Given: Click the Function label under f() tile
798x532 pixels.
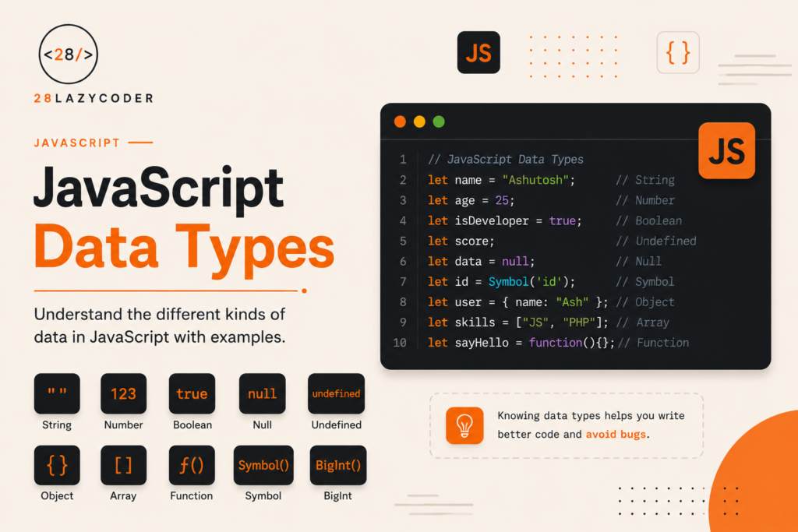Looking at the screenshot, I should click(x=192, y=496).
